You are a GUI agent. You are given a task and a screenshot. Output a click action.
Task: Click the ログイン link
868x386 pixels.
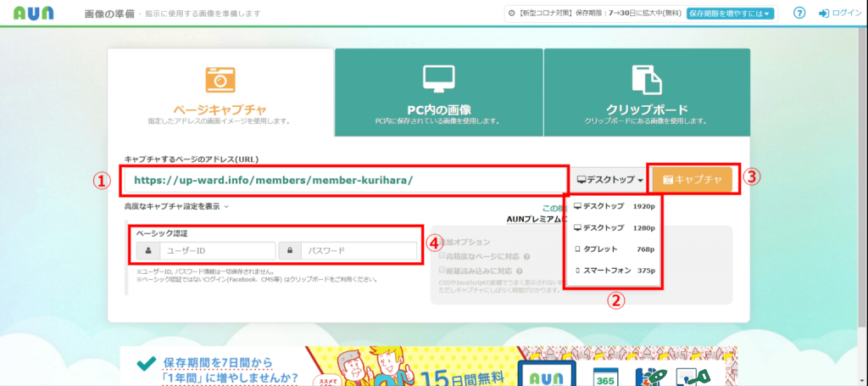click(x=846, y=14)
